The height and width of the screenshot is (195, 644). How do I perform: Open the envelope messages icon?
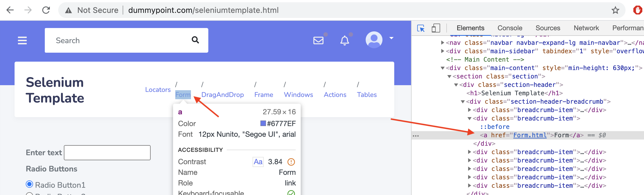pyautogui.click(x=318, y=41)
